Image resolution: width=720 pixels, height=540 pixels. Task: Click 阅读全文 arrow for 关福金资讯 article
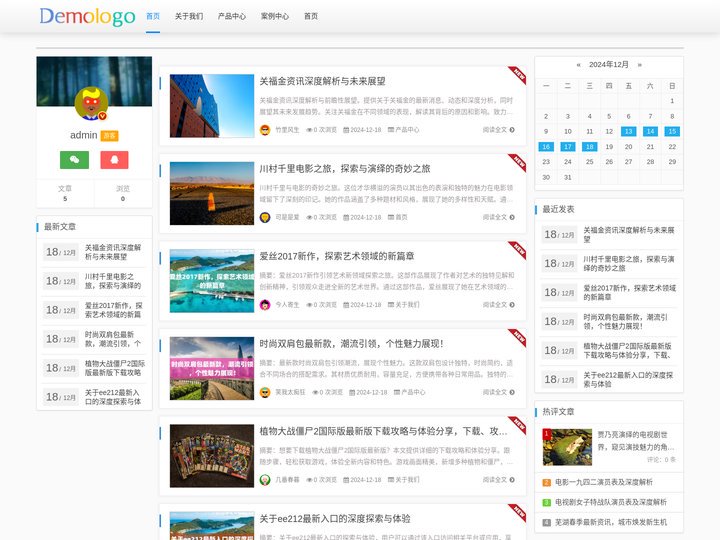pyautogui.click(x=498, y=130)
